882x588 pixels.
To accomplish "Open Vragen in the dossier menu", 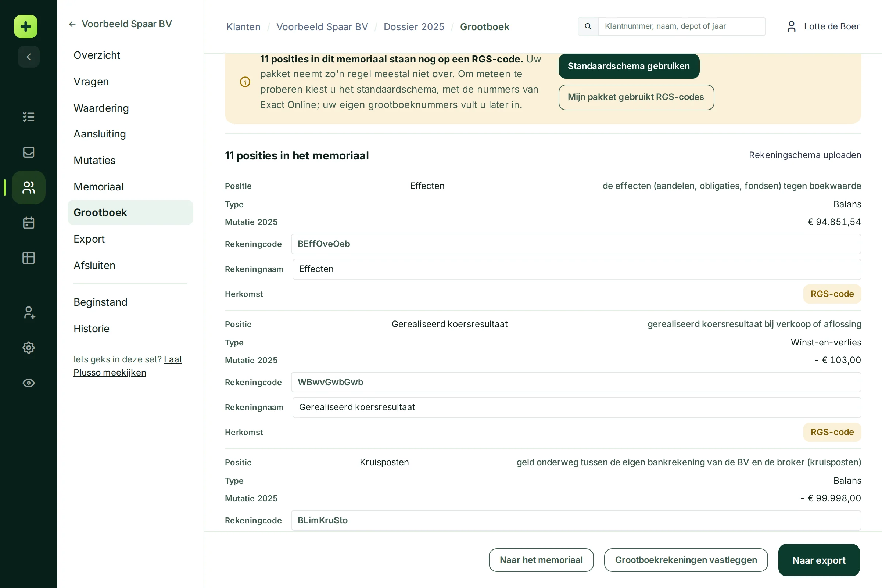I will (91, 82).
